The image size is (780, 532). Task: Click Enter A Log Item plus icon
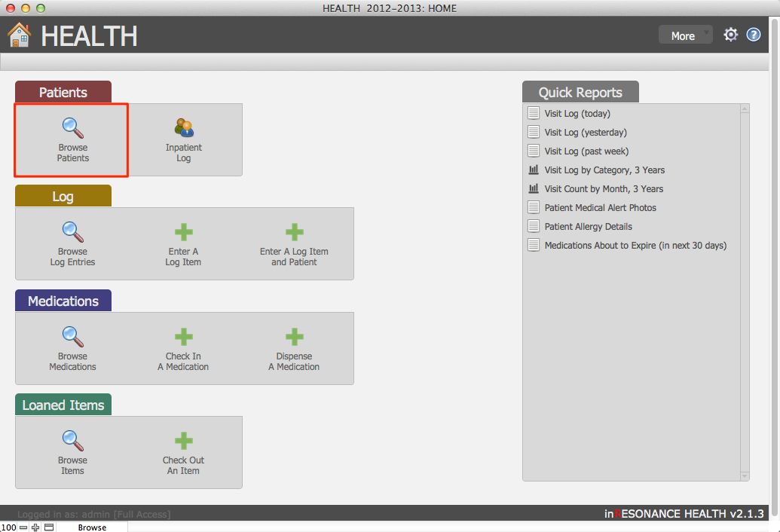point(184,231)
